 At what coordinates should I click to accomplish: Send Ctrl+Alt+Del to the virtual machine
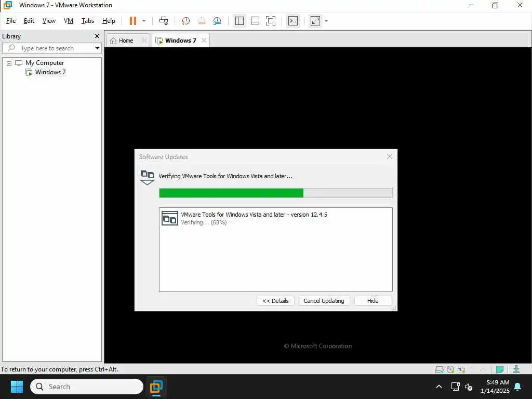coord(164,21)
